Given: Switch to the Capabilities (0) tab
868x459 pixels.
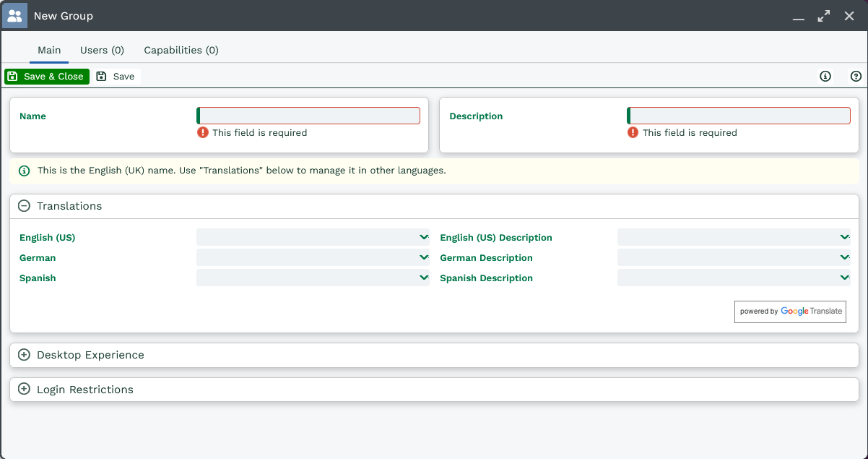Looking at the screenshot, I should point(181,51).
